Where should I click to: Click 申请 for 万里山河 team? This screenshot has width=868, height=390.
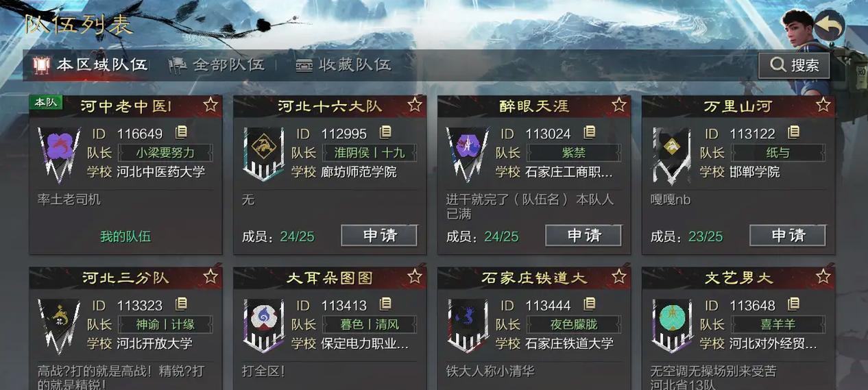(x=788, y=236)
